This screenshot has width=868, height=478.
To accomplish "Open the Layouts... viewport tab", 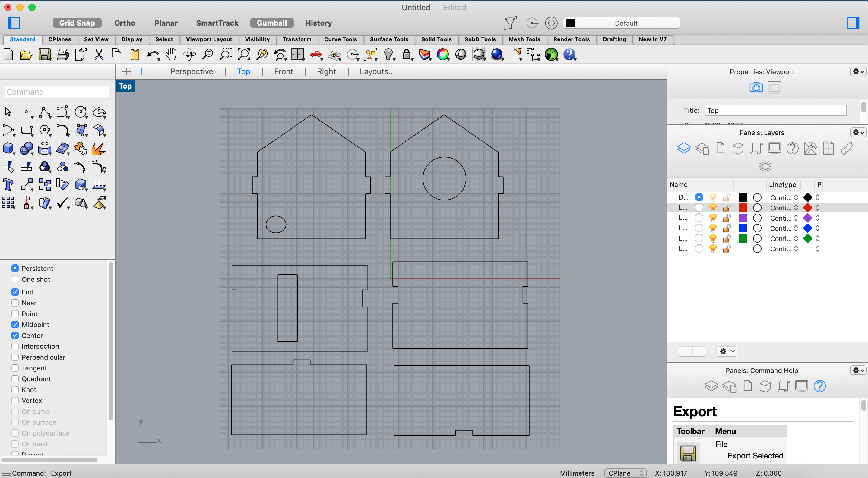I will (x=377, y=71).
